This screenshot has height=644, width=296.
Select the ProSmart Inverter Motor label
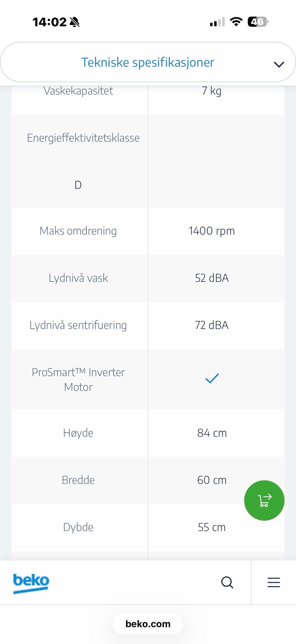78,380
